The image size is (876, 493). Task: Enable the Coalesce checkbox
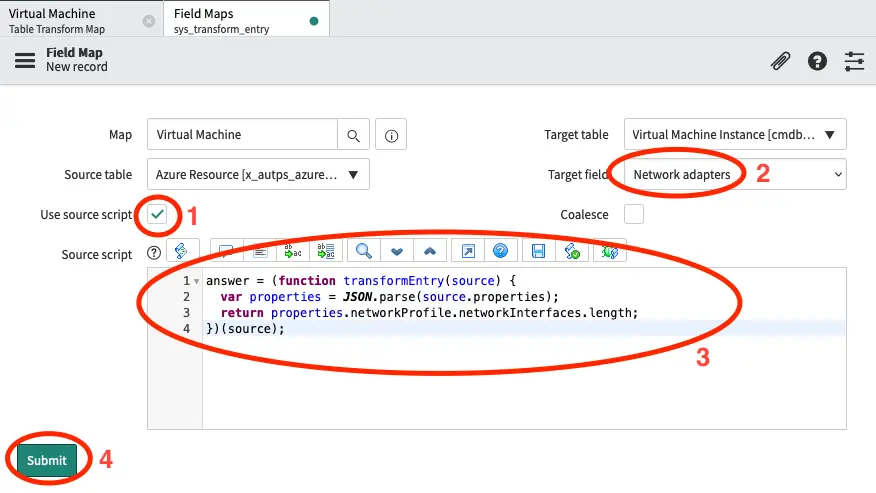coord(633,214)
